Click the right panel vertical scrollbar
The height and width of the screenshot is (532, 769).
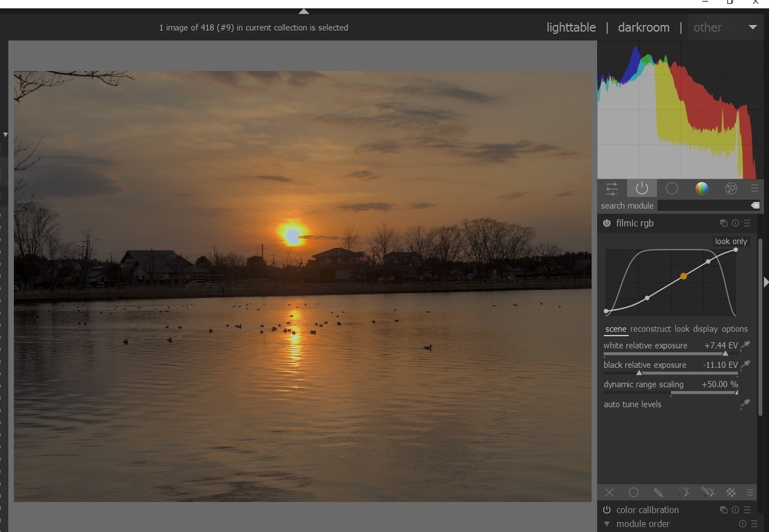click(x=761, y=327)
